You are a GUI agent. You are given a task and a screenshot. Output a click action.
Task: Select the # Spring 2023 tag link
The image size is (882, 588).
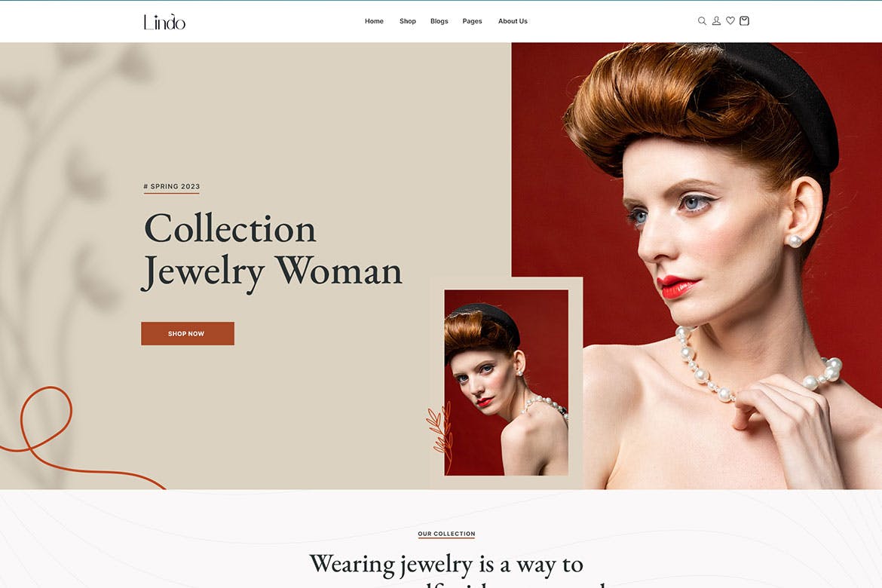pyautogui.click(x=172, y=186)
